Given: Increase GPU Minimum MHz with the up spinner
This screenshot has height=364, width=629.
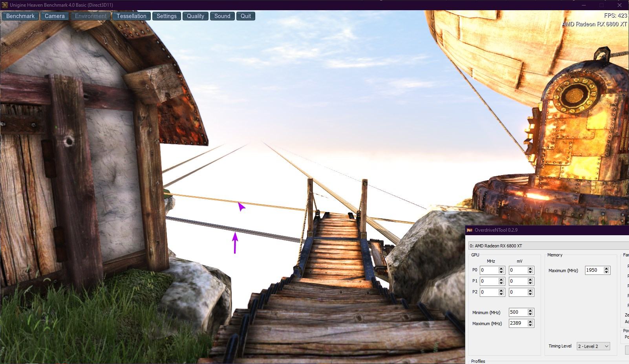Looking at the screenshot, I should tap(530, 311).
